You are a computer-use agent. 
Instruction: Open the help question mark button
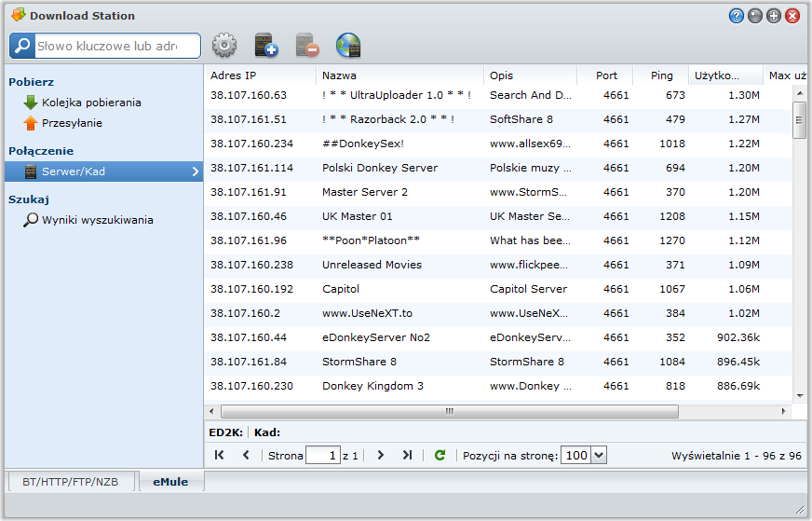click(736, 16)
